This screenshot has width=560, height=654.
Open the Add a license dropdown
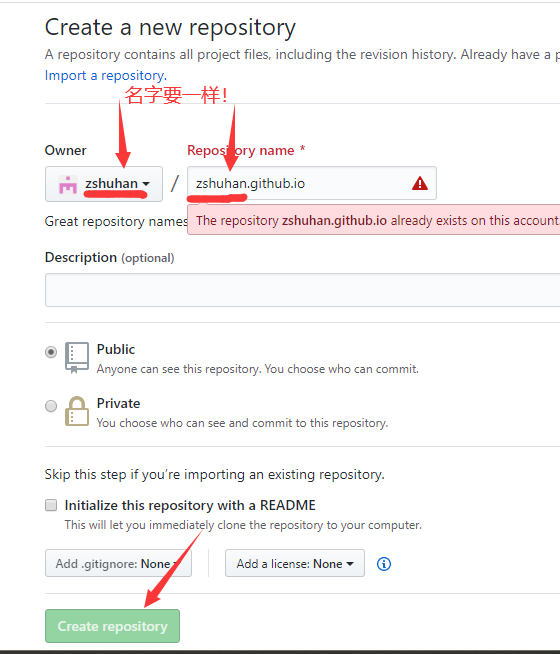295,563
